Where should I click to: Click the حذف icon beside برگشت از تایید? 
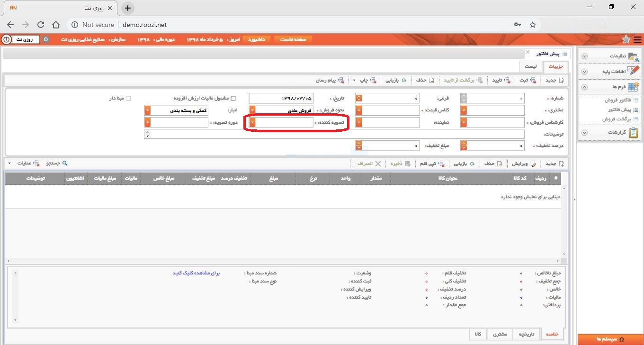431,81
